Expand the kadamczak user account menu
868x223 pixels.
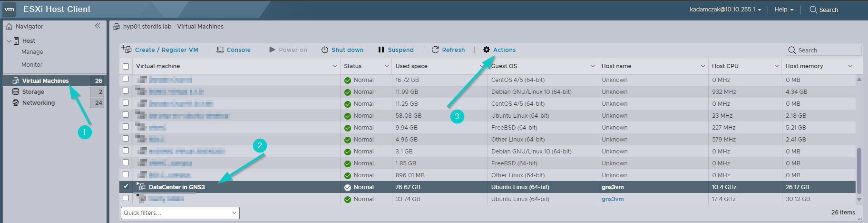pyautogui.click(x=725, y=10)
